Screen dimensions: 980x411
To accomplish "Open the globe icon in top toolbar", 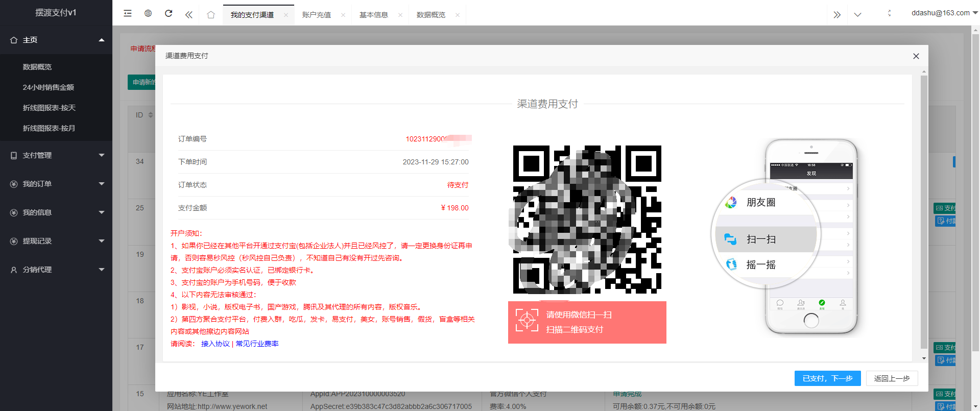I will [x=148, y=14].
